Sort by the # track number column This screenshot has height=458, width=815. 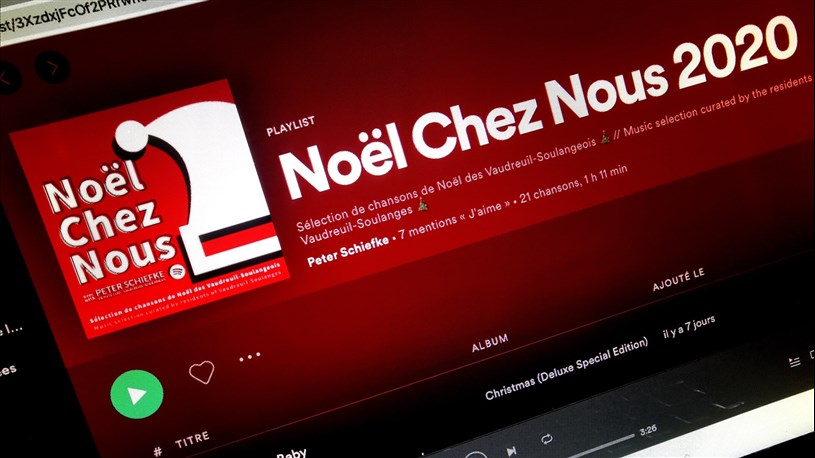pos(157,451)
